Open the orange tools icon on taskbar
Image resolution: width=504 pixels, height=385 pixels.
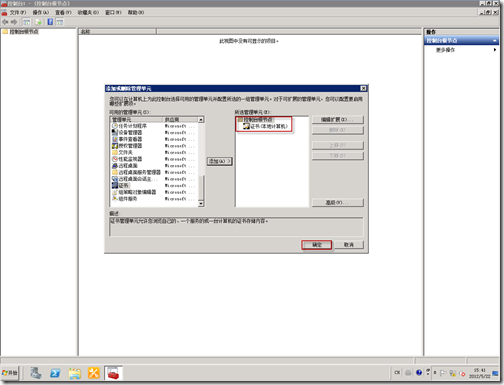coord(94,373)
